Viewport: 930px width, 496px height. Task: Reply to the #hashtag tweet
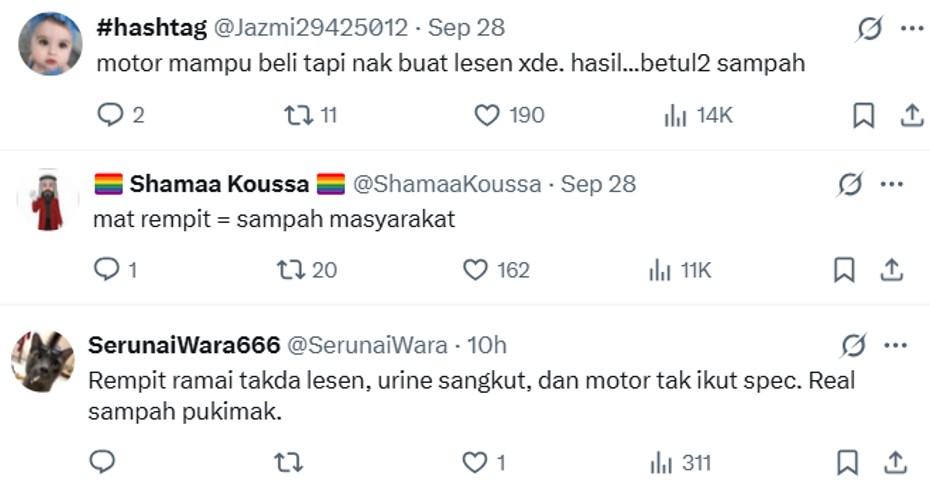(x=109, y=116)
